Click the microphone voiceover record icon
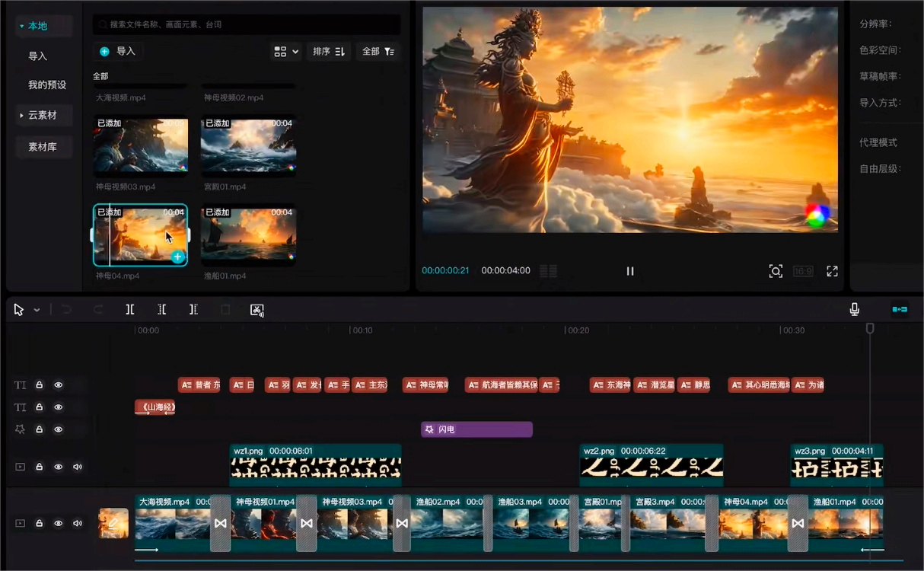 pos(855,309)
